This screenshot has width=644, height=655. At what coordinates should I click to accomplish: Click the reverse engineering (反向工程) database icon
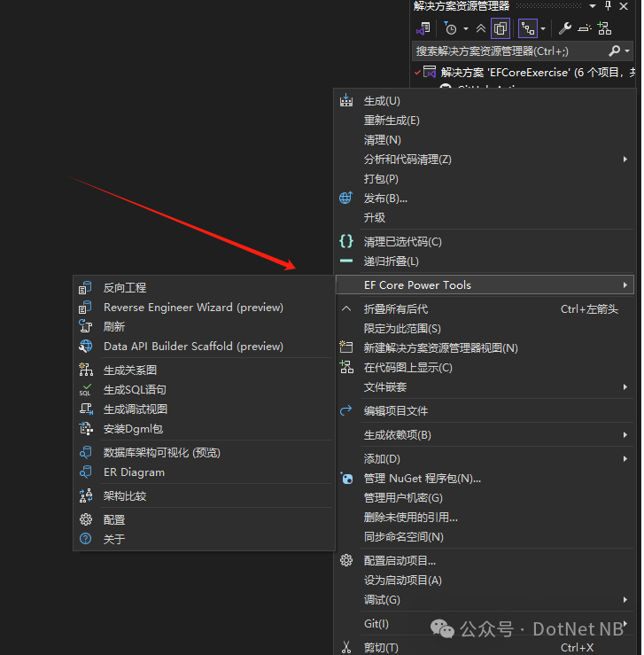point(85,288)
